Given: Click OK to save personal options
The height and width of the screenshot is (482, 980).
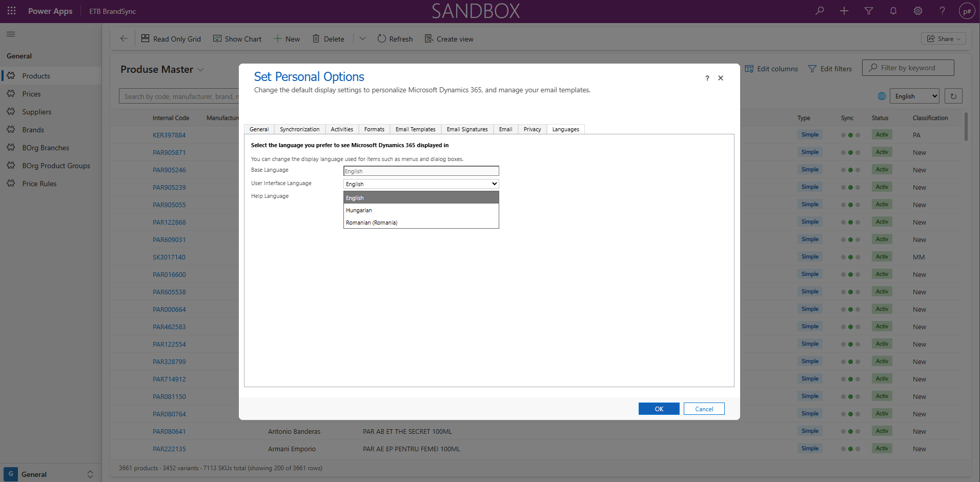Looking at the screenshot, I should pos(659,409).
